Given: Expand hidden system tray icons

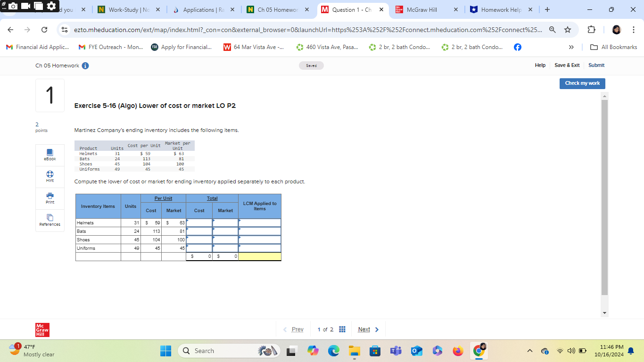Looking at the screenshot, I should (530, 351).
